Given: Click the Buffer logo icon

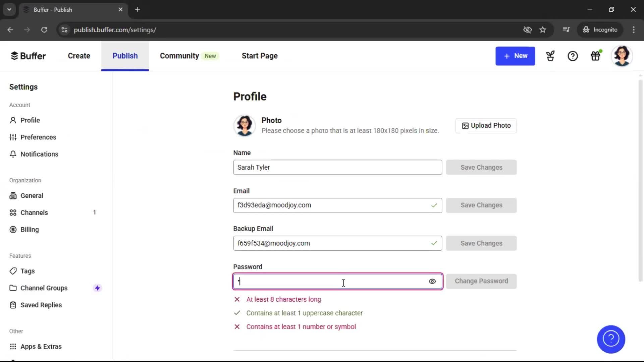Looking at the screenshot, I should click(x=14, y=56).
